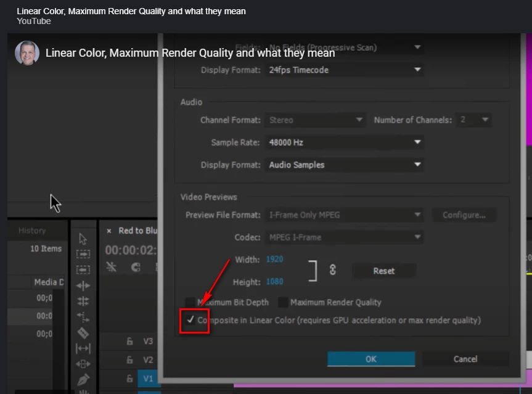Select the Track Select Backward tool
This screenshot has width=532, height=394.
pyautogui.click(x=83, y=270)
